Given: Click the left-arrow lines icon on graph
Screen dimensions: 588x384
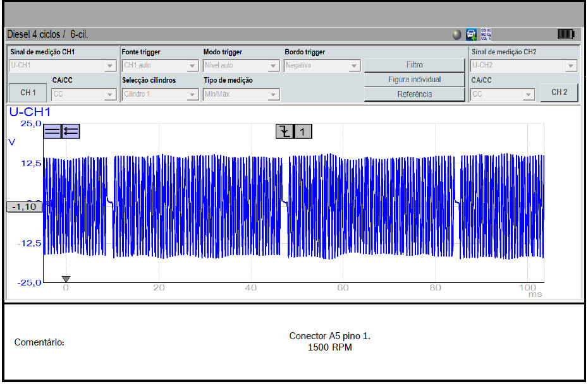Looking at the screenshot, I should click(71, 131).
